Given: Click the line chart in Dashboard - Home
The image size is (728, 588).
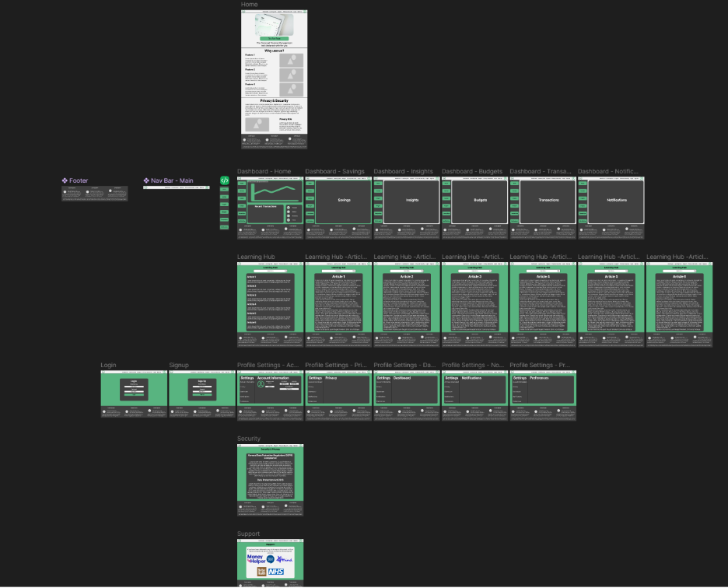Looking at the screenshot, I should [275, 191].
